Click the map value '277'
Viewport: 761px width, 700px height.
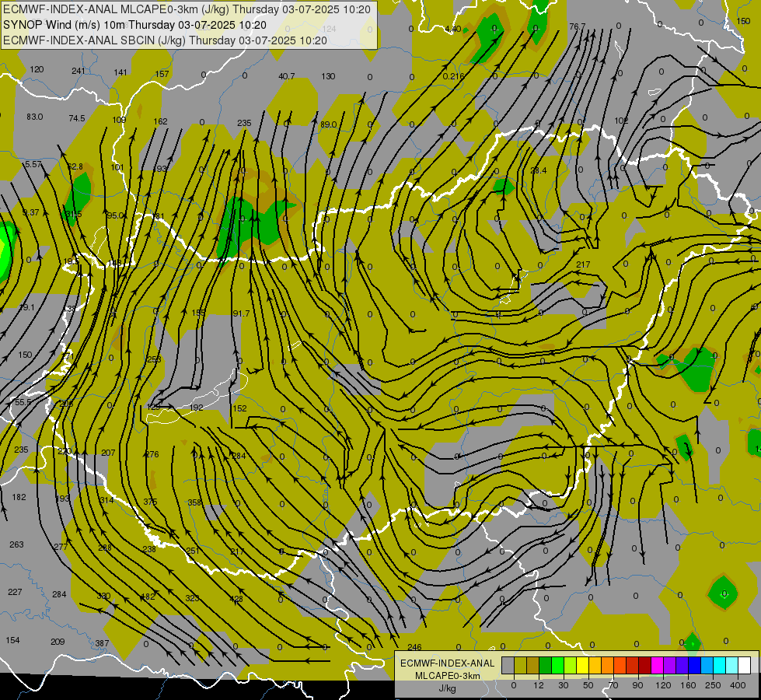click(x=61, y=547)
